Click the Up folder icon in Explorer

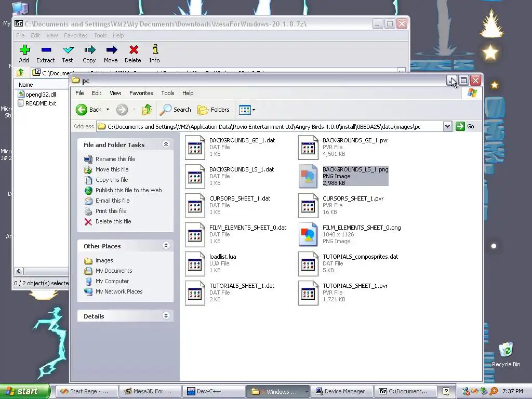[x=147, y=110]
